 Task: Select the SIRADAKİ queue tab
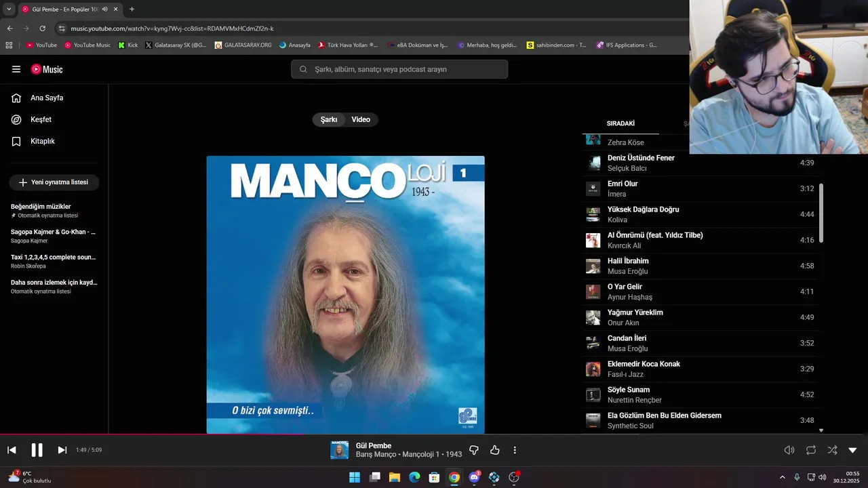point(620,123)
